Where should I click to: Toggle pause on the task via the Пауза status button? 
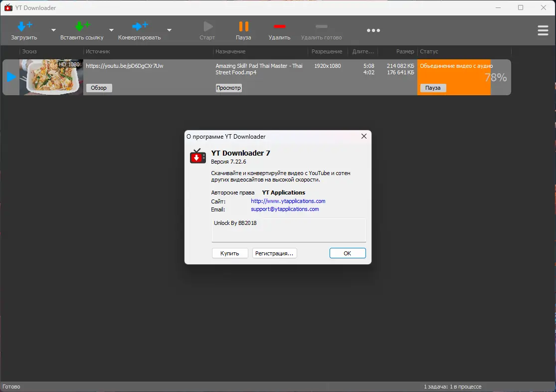click(x=433, y=88)
